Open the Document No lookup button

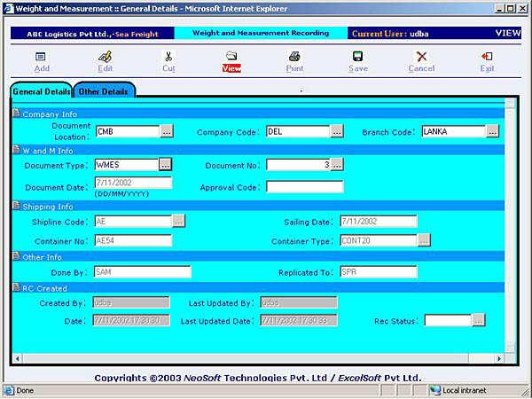[337, 165]
